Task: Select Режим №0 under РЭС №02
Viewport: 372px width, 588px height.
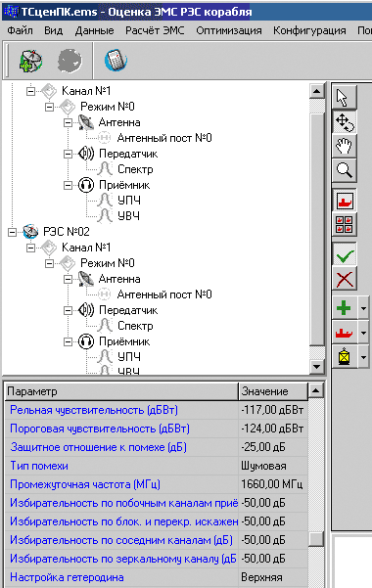Action: pyautogui.click(x=108, y=263)
